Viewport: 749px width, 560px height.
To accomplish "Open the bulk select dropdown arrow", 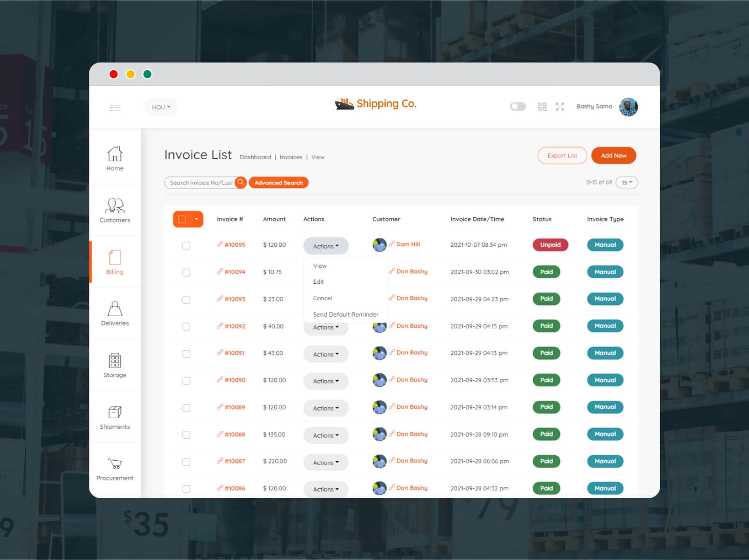I will [197, 219].
